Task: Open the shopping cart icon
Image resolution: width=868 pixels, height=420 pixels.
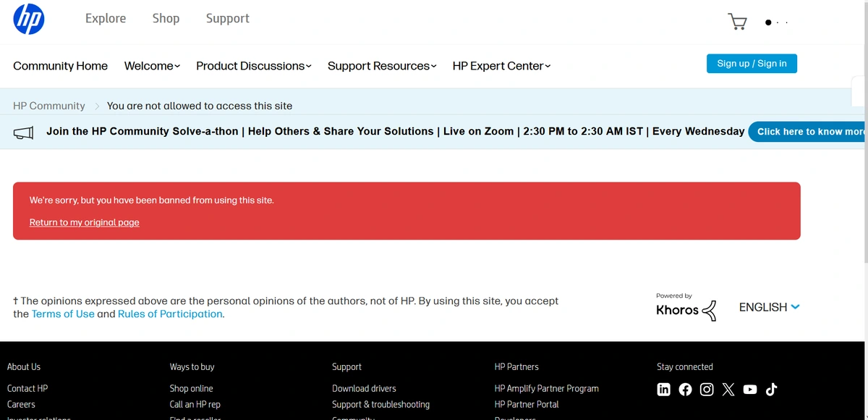Action: pyautogui.click(x=737, y=22)
